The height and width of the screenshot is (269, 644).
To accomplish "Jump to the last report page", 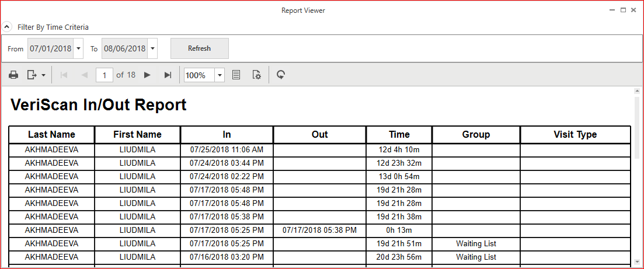I will pos(168,75).
